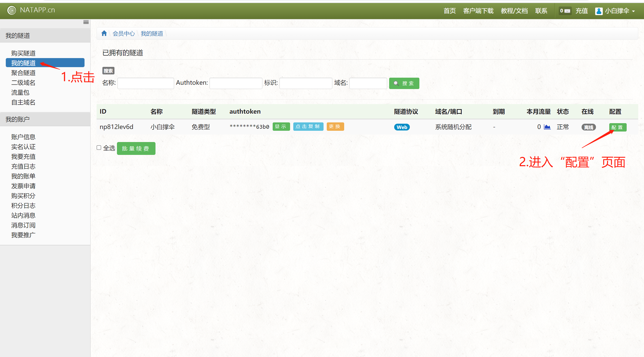Tick the 全选 select-all checkbox
The height and width of the screenshot is (357, 644).
[x=99, y=148]
